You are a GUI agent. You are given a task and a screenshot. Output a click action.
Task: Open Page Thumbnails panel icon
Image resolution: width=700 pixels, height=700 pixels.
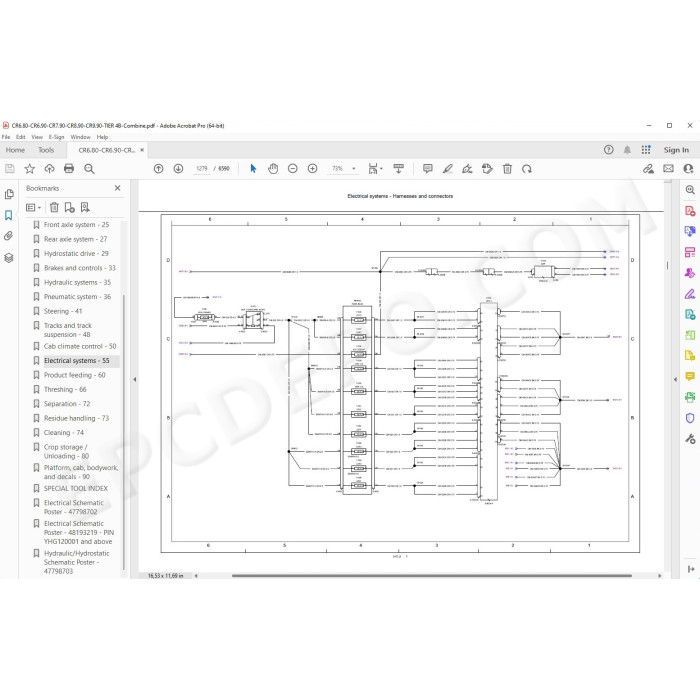click(x=9, y=194)
